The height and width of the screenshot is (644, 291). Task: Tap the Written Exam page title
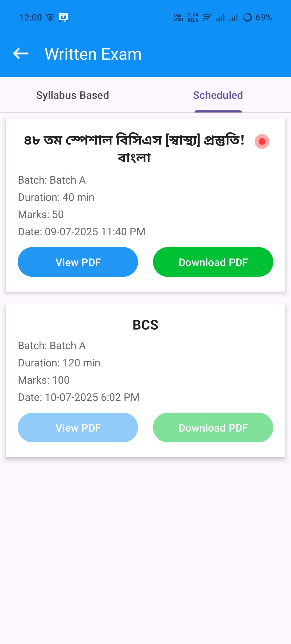(93, 54)
